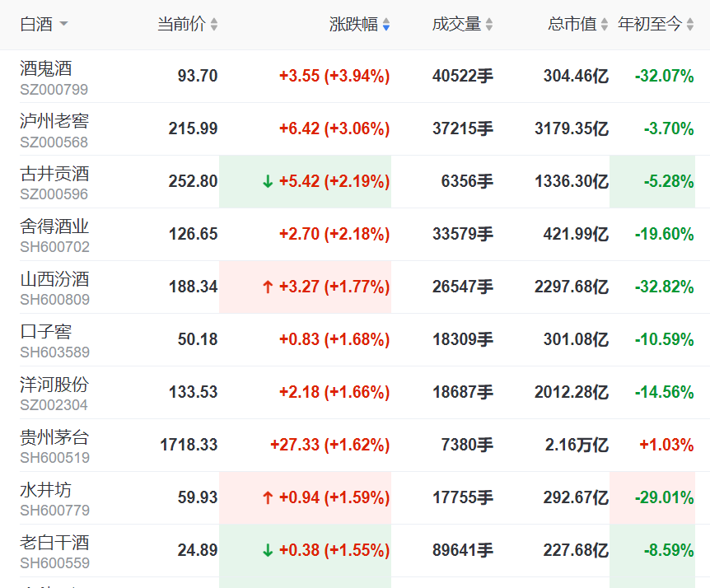Click the 涨跌幅 column header text
The width and height of the screenshot is (710, 588).
(353, 24)
